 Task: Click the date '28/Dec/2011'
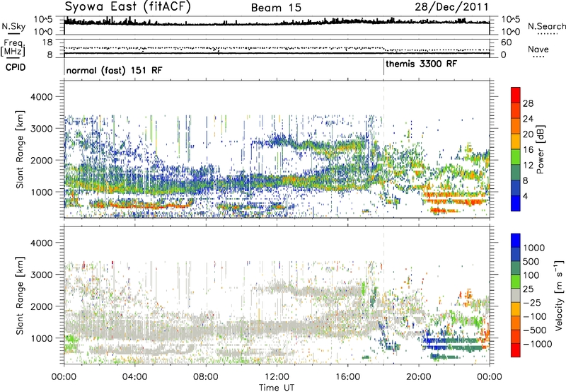(451, 6)
